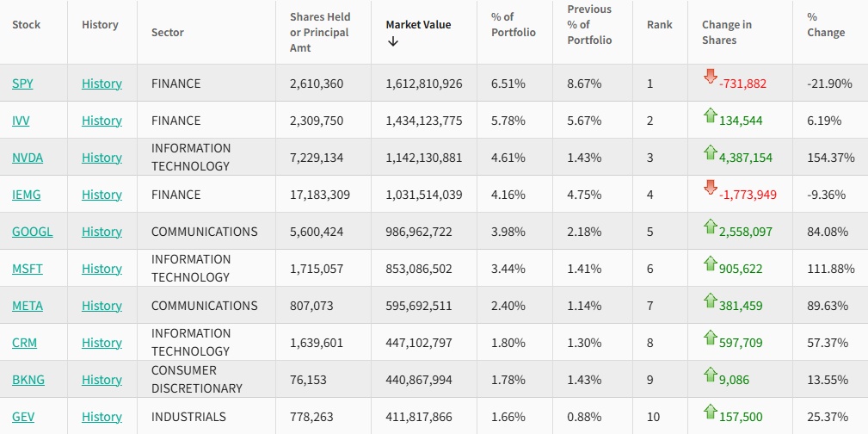Image resolution: width=868 pixels, height=434 pixels.
Task: Click the red down arrow in SPY row
Action: tap(710, 75)
